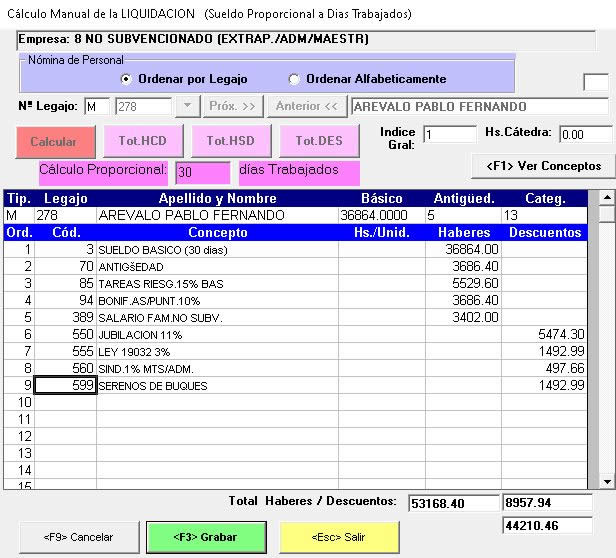The width and height of the screenshot is (616, 558).
Task: Click the Tot.HCD button
Action: (143, 141)
